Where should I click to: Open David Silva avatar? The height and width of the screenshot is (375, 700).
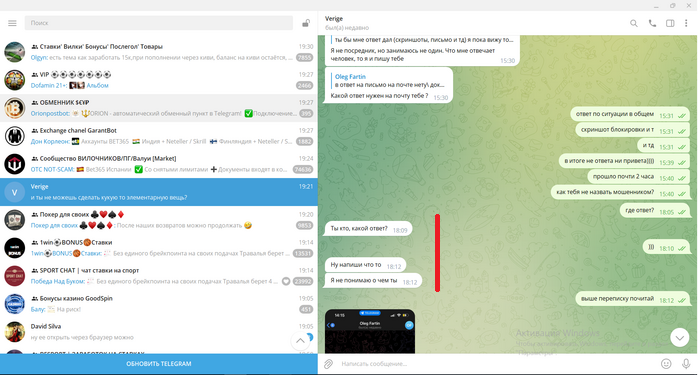[15, 332]
